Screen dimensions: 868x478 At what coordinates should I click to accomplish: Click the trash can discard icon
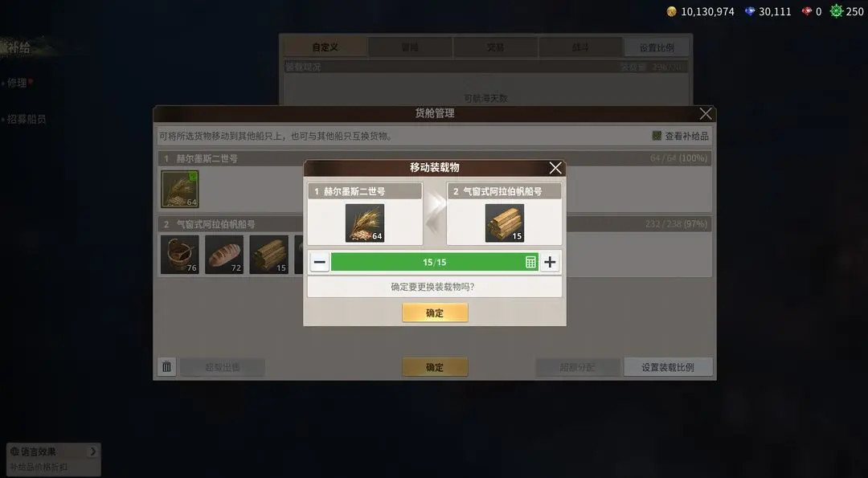pos(166,367)
